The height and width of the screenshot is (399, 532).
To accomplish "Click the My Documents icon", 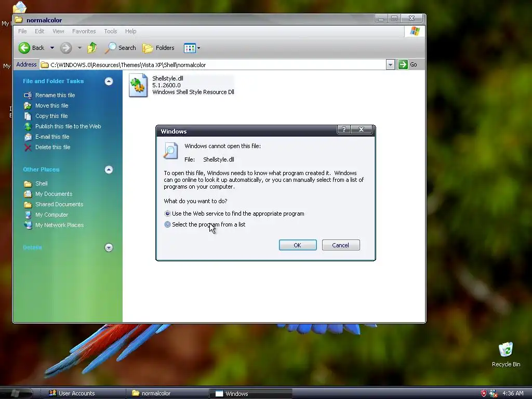I will pos(28,194).
